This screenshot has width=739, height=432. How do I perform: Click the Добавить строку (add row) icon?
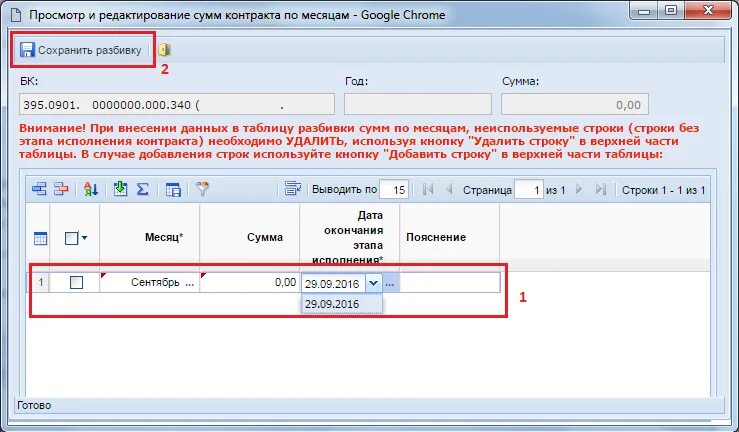tap(40, 189)
